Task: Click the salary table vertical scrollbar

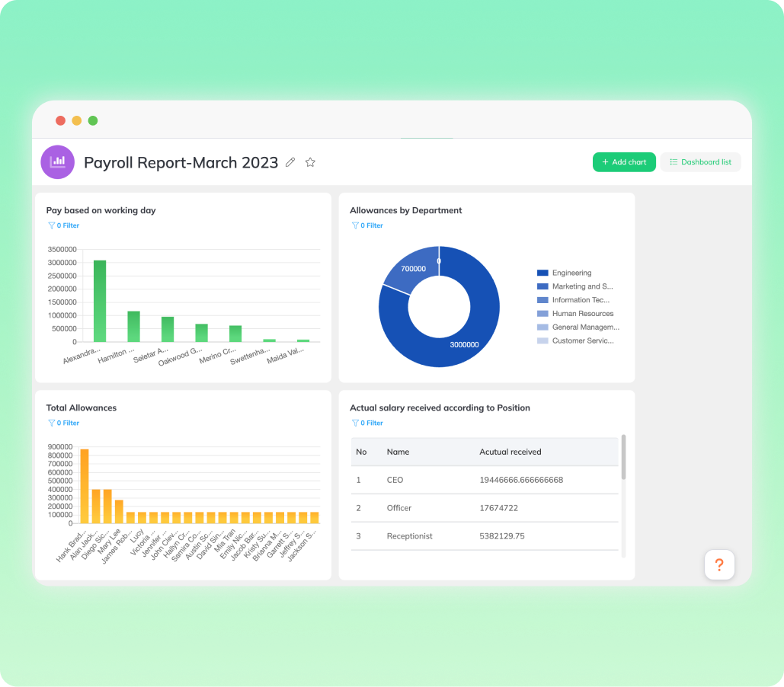Action: coord(623,457)
